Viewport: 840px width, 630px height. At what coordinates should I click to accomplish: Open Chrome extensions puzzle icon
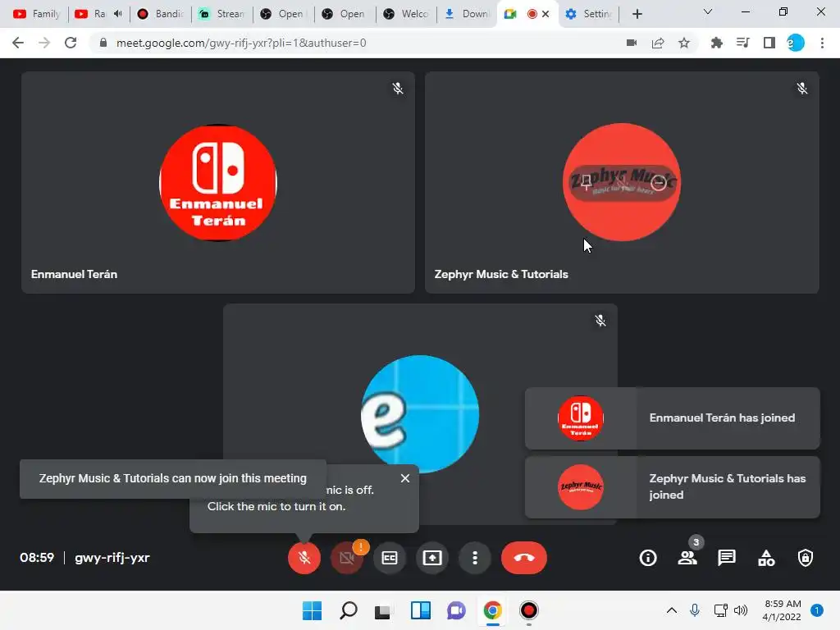pyautogui.click(x=716, y=43)
